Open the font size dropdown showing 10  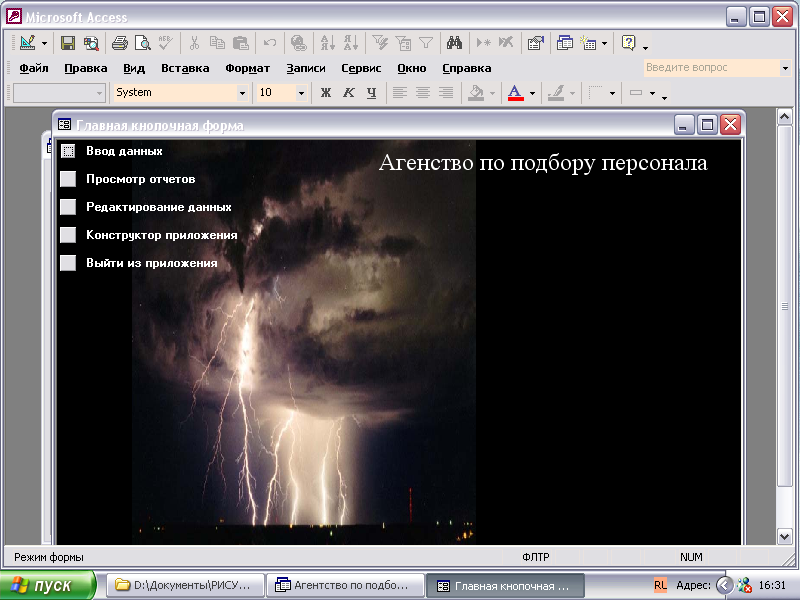[301, 93]
